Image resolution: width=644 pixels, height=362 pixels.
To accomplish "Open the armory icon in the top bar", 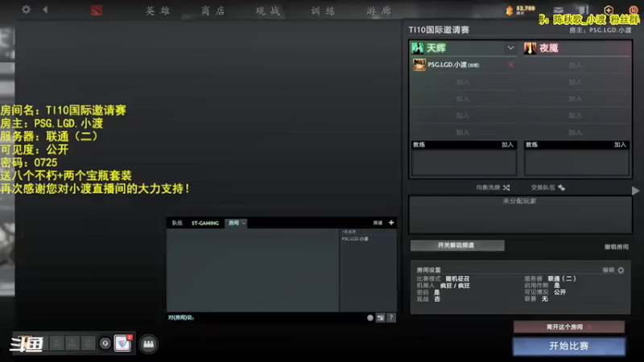I will [x=584, y=10].
